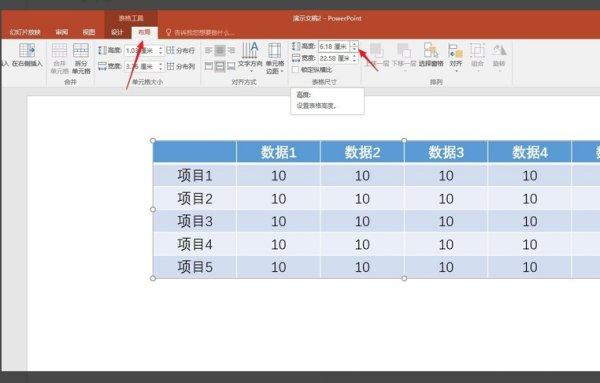Click the 合并单元格 merge cells icon

pos(59,58)
